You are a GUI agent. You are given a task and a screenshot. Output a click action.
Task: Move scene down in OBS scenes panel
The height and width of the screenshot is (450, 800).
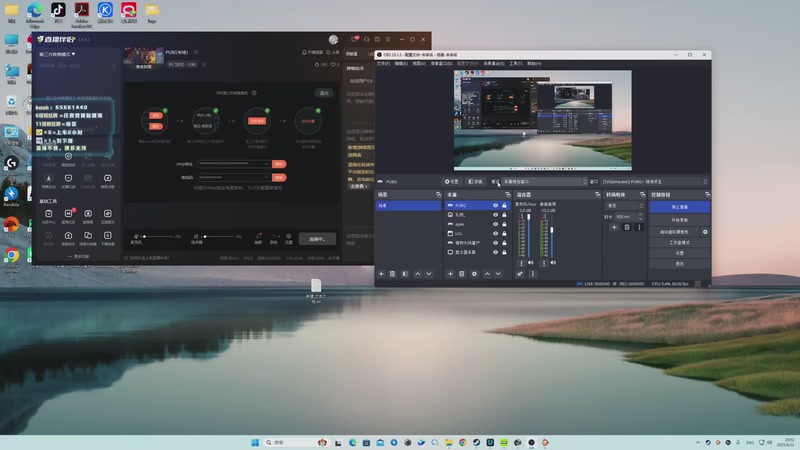(429, 274)
